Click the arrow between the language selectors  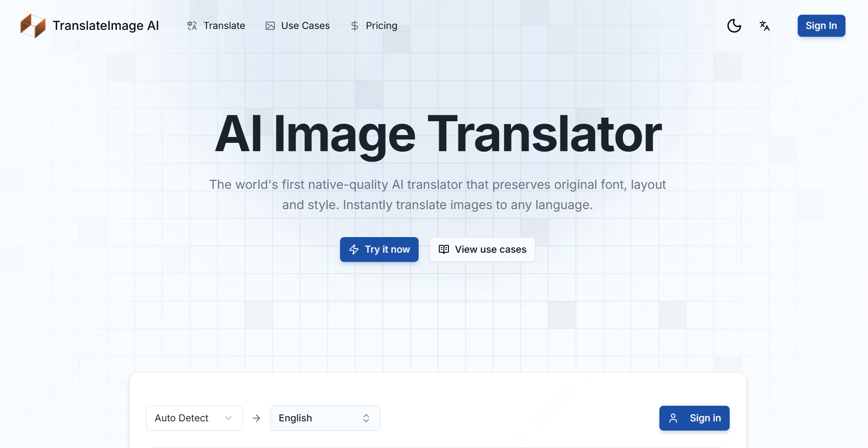coord(256,418)
